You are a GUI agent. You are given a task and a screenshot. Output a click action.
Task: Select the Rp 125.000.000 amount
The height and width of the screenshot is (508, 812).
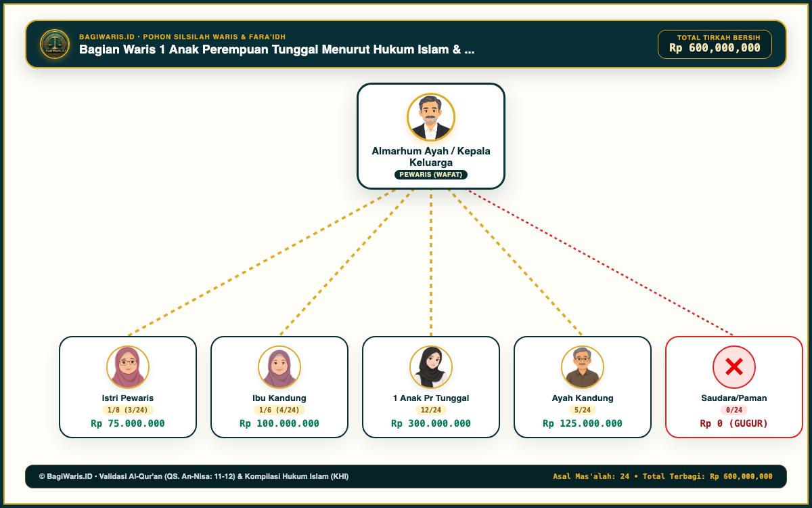click(x=583, y=423)
